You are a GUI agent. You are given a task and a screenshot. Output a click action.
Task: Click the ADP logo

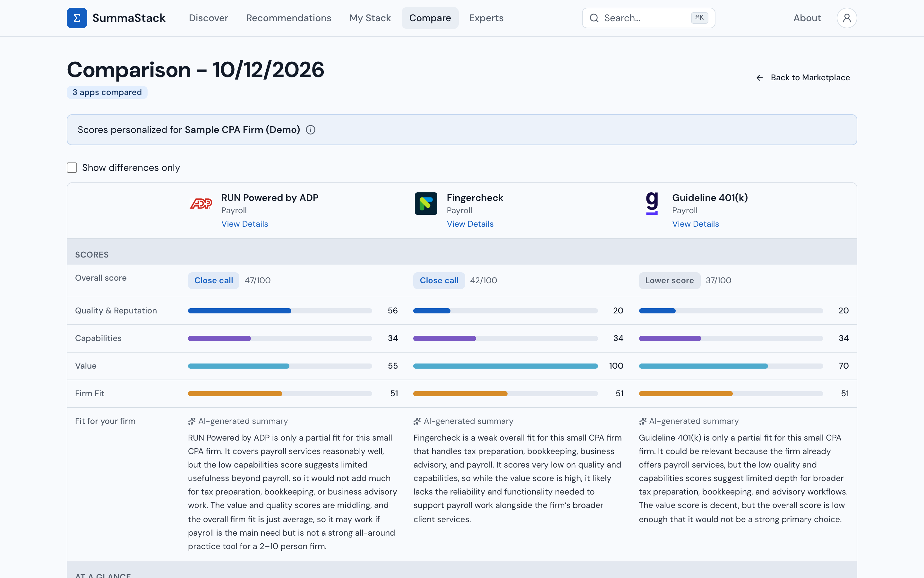[201, 203]
